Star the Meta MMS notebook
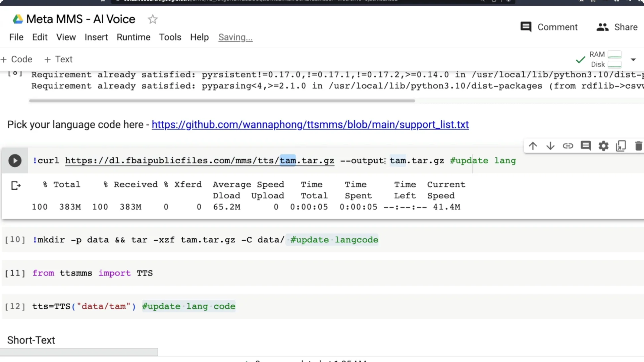 tap(153, 19)
